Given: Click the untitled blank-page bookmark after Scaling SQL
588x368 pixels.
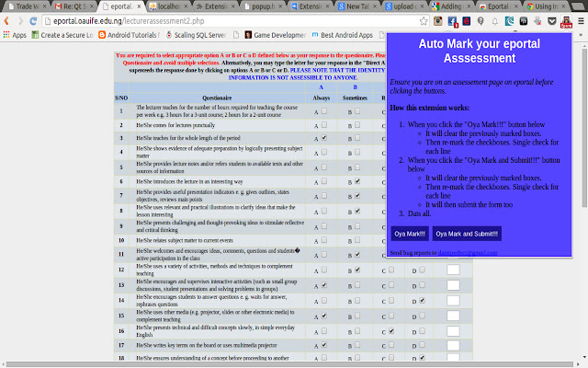Looking at the screenshot, I should (236, 35).
